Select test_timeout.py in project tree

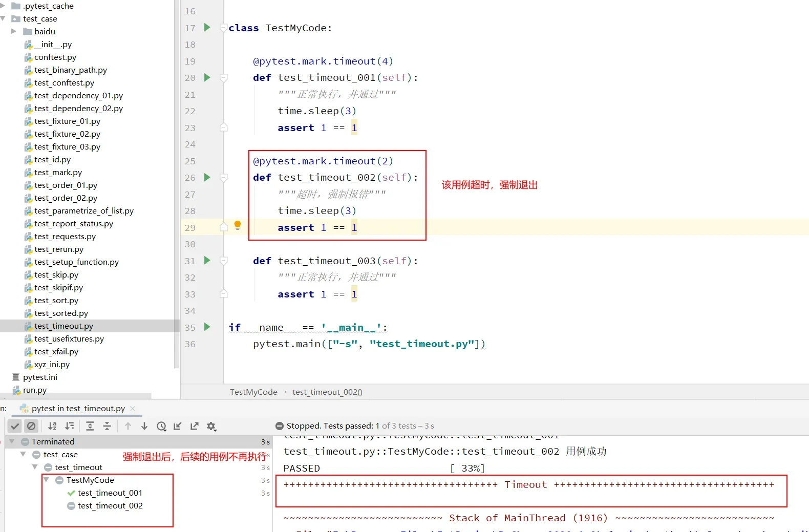(64, 326)
